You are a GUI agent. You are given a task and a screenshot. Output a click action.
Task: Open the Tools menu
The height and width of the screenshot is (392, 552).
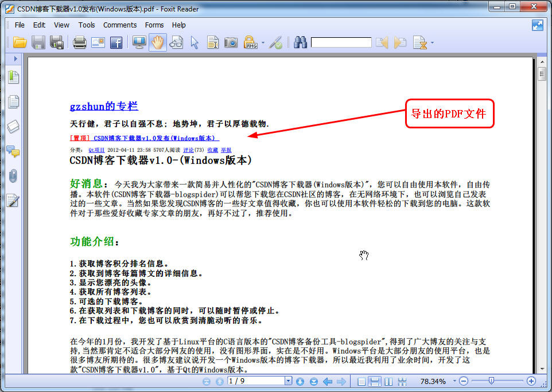pos(87,25)
